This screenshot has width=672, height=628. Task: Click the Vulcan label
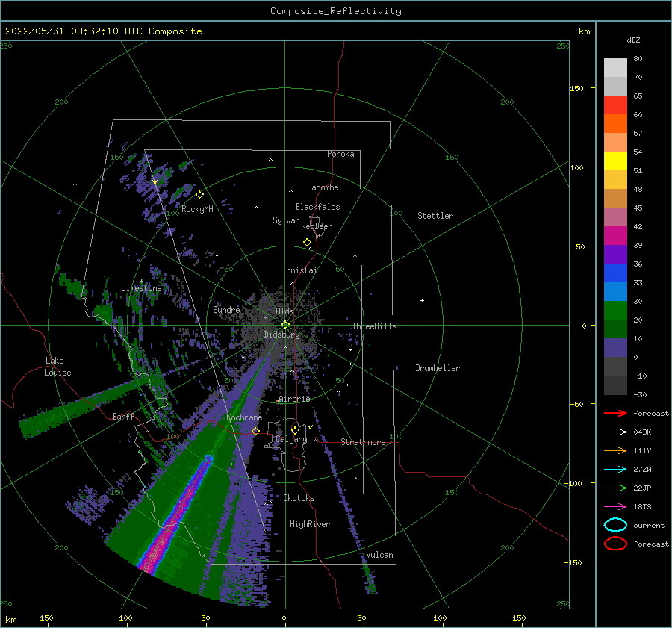[379, 555]
